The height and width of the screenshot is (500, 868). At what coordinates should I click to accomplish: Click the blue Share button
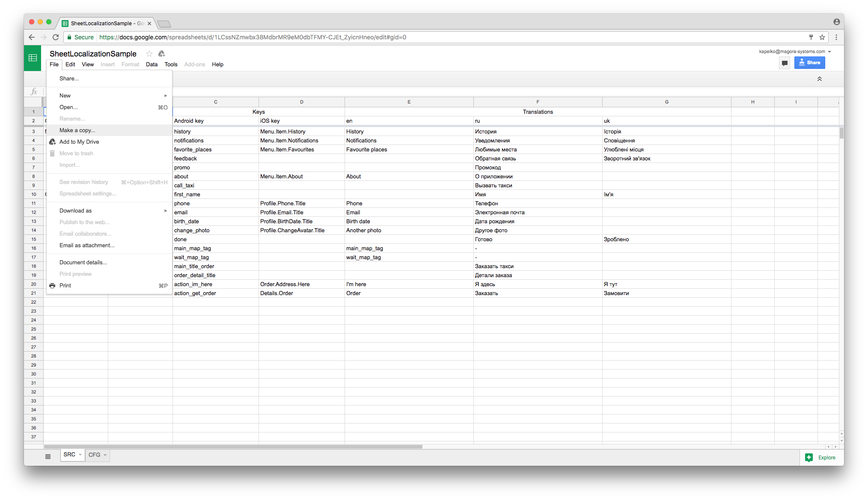[x=809, y=63]
